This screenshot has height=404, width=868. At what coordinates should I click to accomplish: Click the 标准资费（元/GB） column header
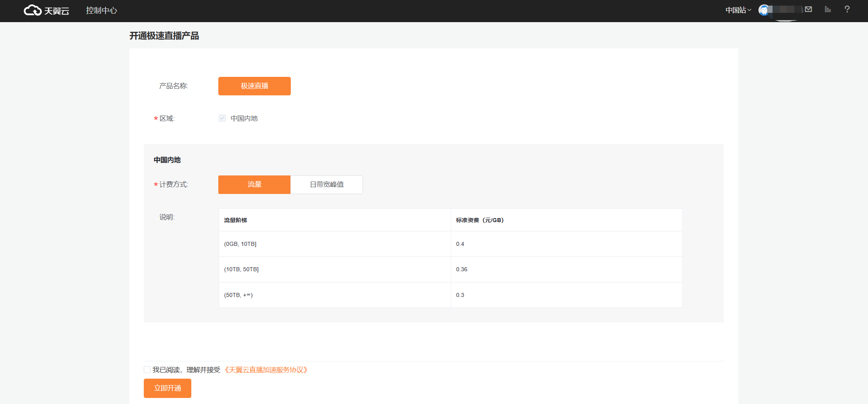567,220
